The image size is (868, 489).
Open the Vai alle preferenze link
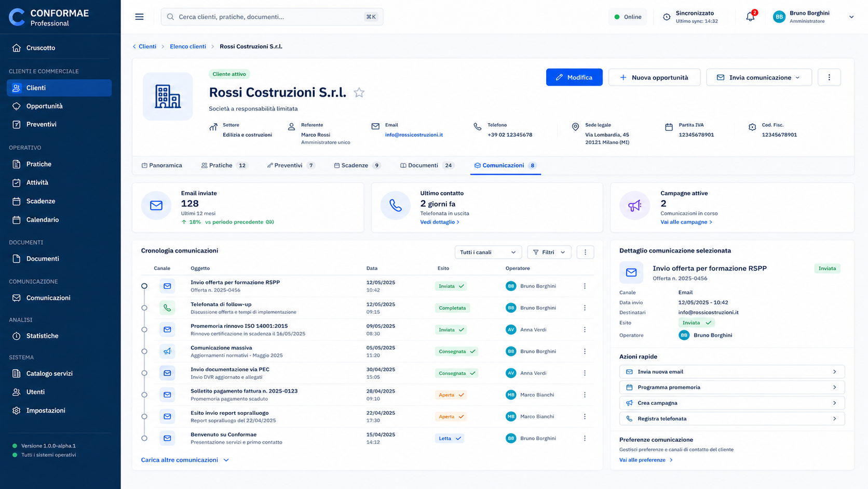coord(646,460)
